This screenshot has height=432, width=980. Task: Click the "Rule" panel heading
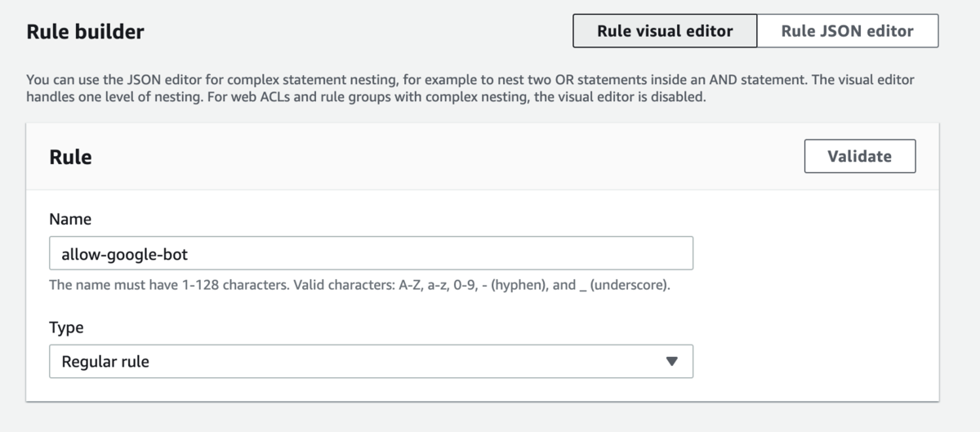click(x=70, y=157)
